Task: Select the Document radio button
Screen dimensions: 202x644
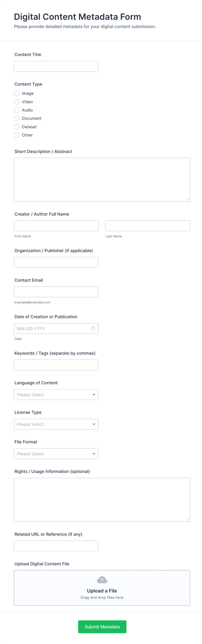Action: tap(17, 118)
